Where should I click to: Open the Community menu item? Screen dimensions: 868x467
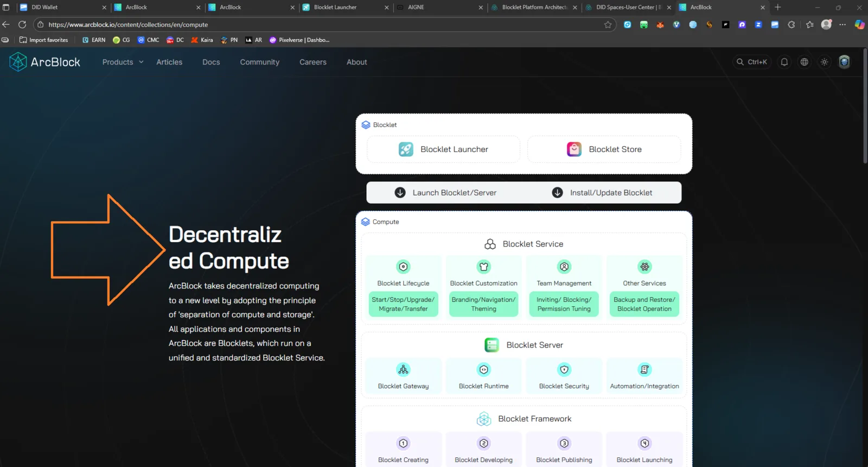tap(260, 62)
